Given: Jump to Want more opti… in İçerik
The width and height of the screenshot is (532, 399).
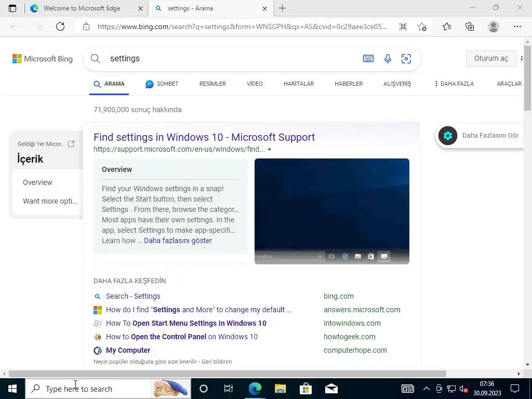Looking at the screenshot, I should (x=50, y=201).
